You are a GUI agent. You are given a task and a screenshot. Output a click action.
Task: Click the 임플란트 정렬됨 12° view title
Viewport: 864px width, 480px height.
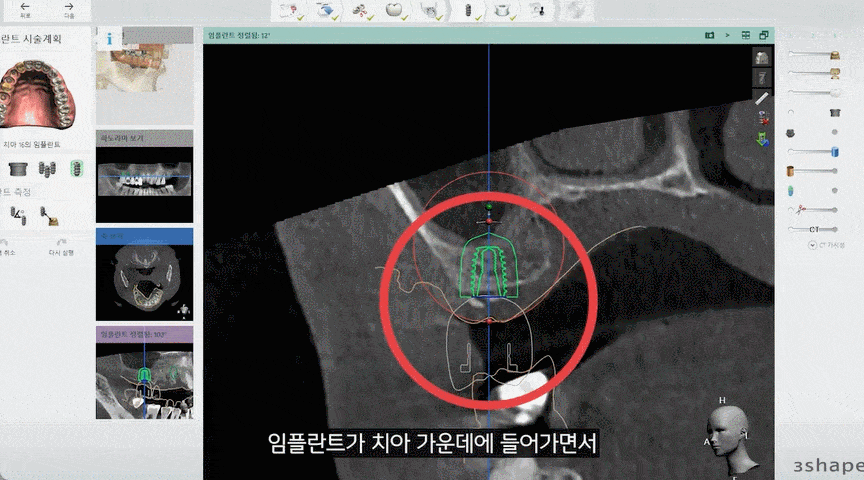[239, 35]
